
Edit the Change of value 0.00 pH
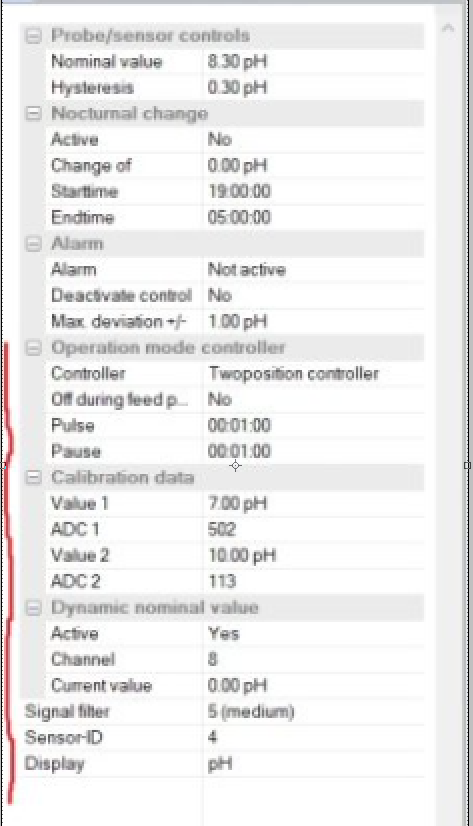[314, 165]
